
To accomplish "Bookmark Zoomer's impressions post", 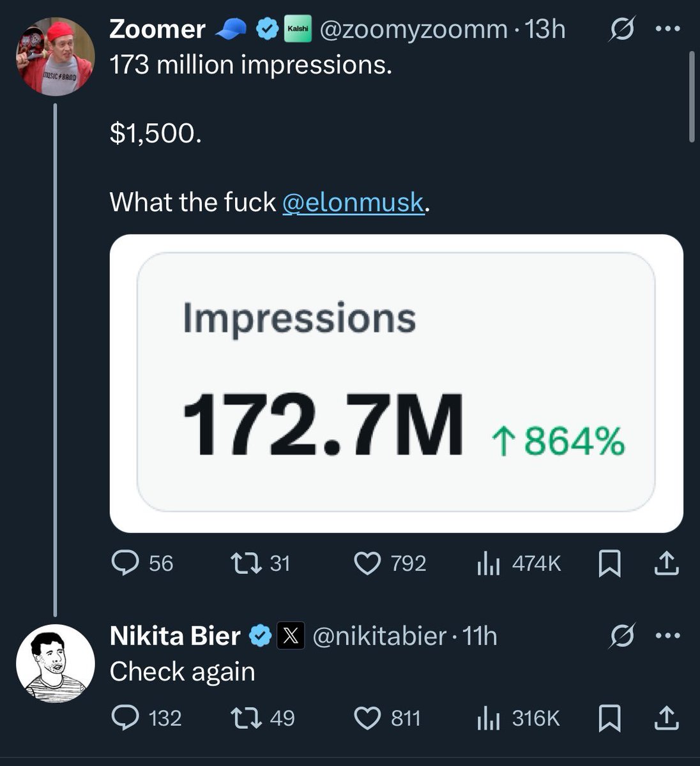I will [x=610, y=564].
